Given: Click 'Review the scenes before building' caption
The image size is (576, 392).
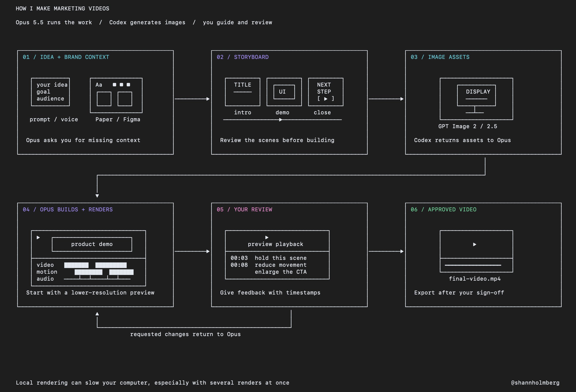Looking at the screenshot, I should [277, 140].
